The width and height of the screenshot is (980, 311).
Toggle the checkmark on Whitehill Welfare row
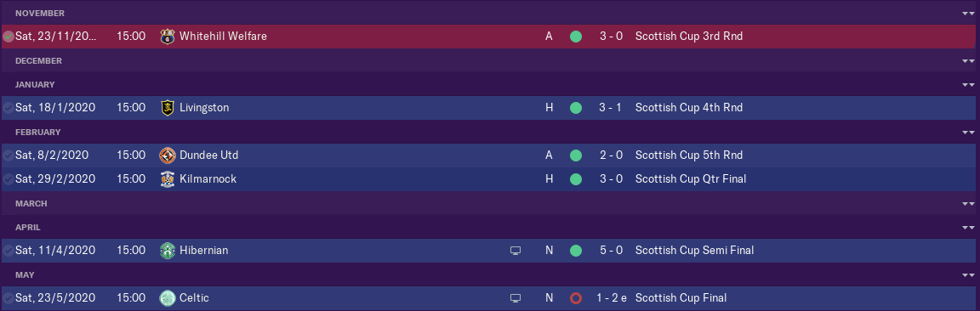[x=9, y=37]
